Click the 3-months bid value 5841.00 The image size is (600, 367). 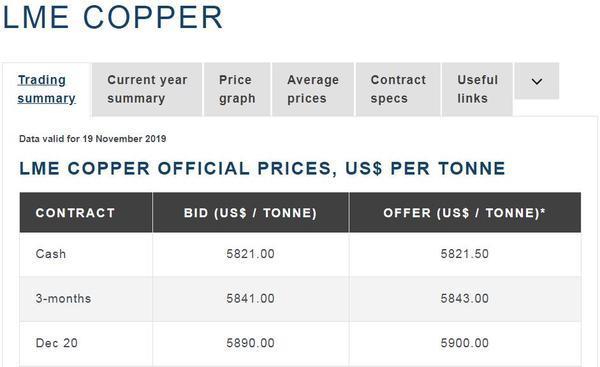(x=250, y=298)
